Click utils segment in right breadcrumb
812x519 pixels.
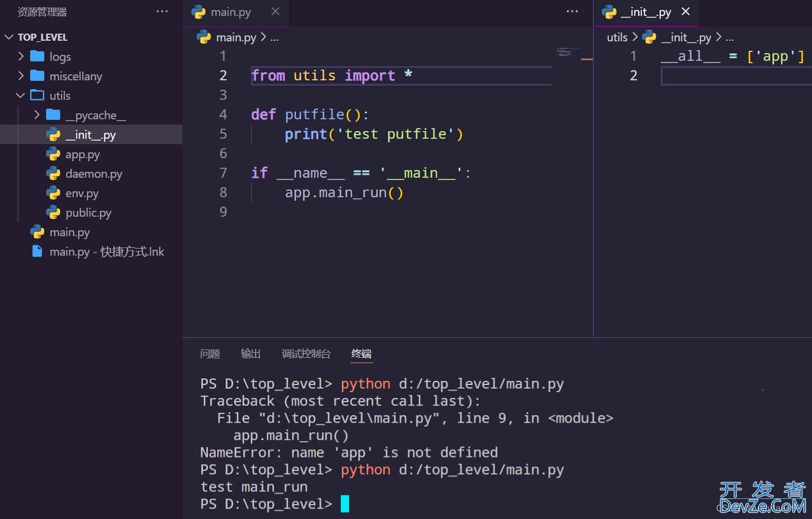point(617,37)
